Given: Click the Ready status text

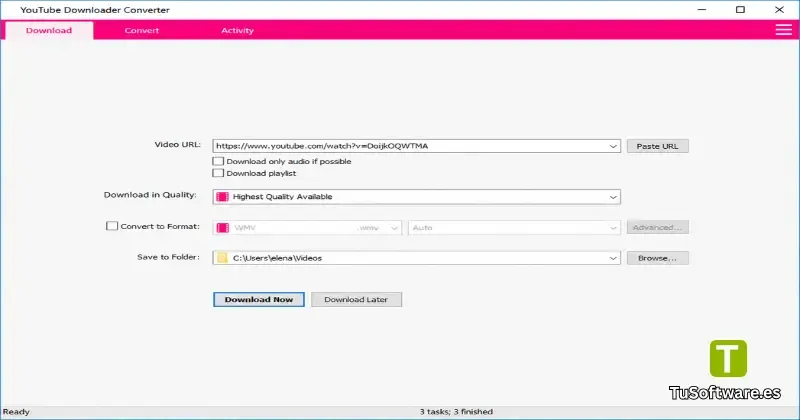Looking at the screenshot, I should tap(16, 411).
